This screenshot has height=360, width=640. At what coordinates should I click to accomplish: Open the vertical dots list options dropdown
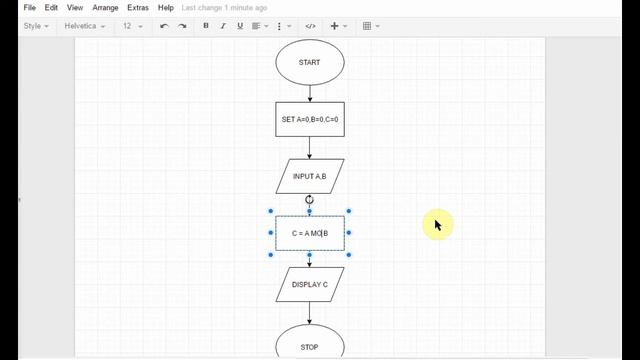pyautogui.click(x=284, y=26)
